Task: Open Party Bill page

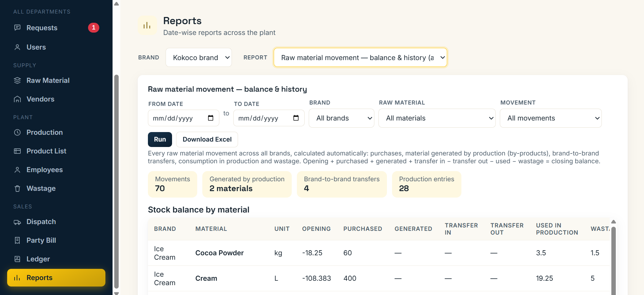Action: tap(56, 240)
